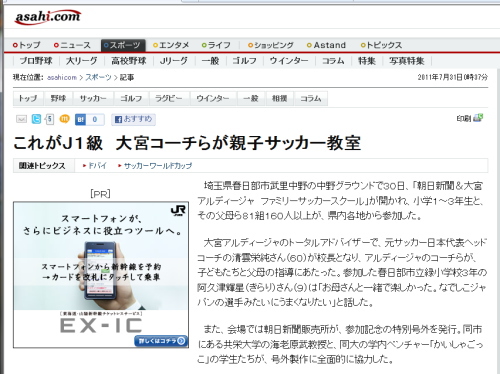Follow the ドバイ related topic link
Viewport: 500px width, 374px height.
point(95,165)
